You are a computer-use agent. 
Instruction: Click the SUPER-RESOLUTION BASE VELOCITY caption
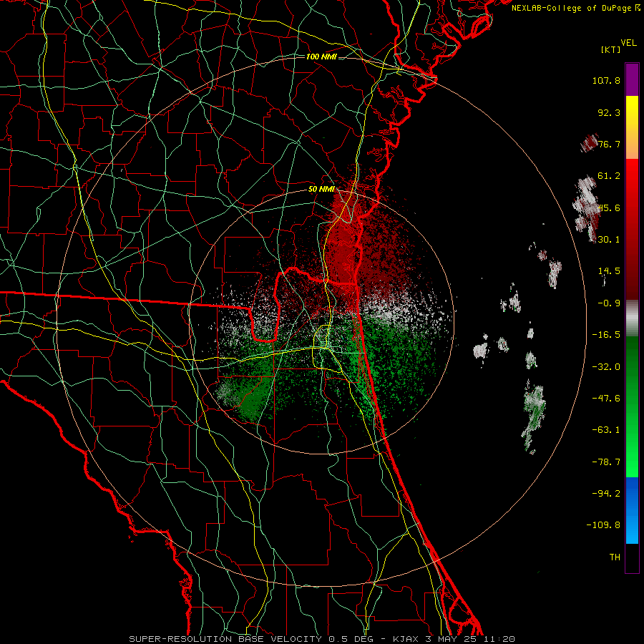click(227, 639)
